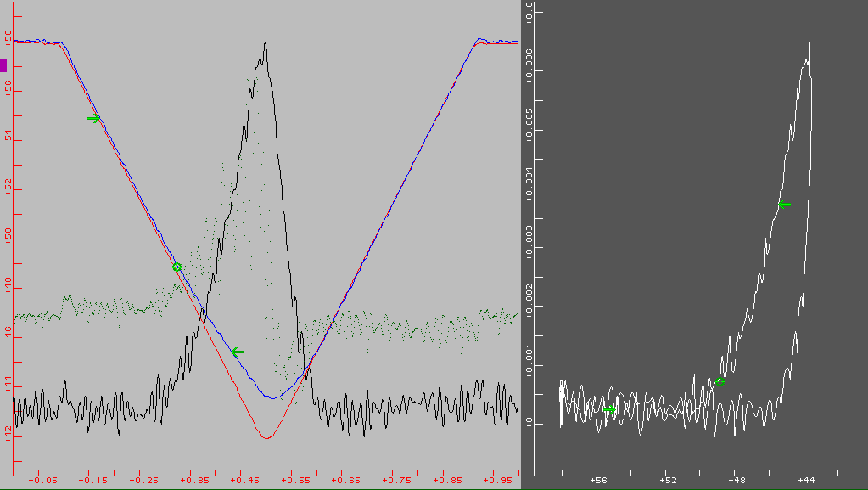Click the +58 label on the left red axis

(x=8, y=38)
